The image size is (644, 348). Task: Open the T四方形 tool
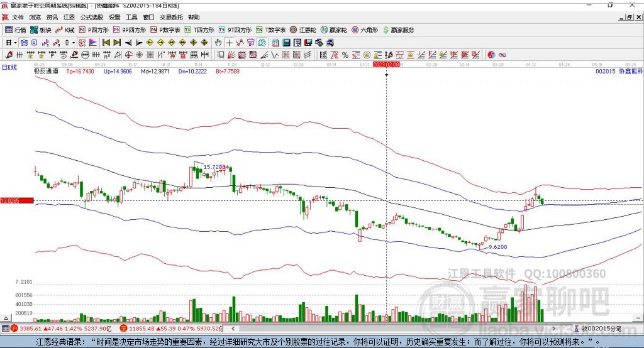point(199,30)
